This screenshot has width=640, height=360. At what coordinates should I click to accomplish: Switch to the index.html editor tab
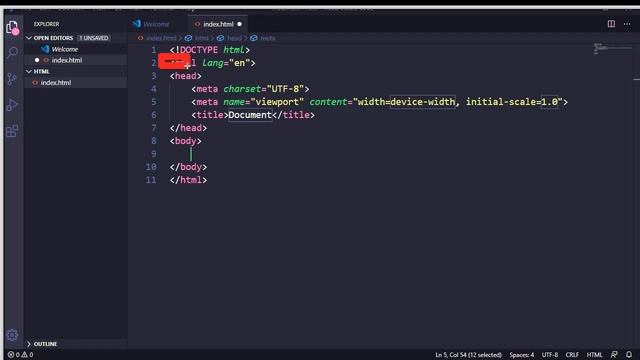click(x=218, y=24)
